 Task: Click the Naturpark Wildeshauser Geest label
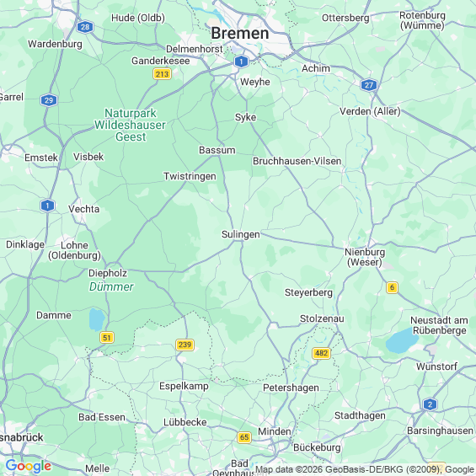coord(131,125)
